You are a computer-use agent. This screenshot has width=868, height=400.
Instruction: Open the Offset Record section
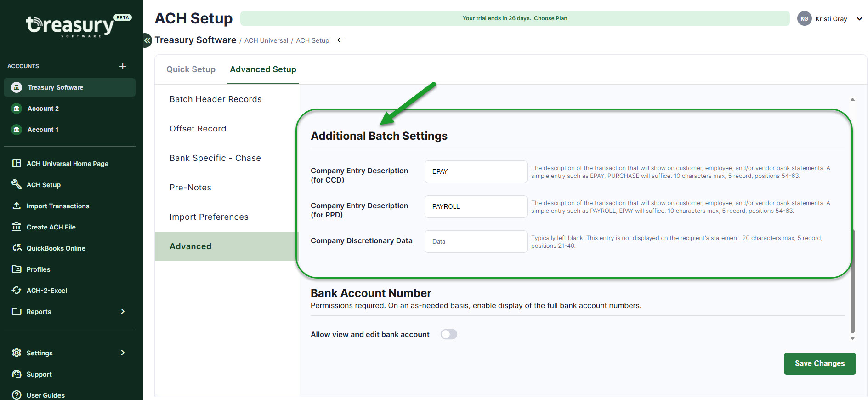click(198, 129)
